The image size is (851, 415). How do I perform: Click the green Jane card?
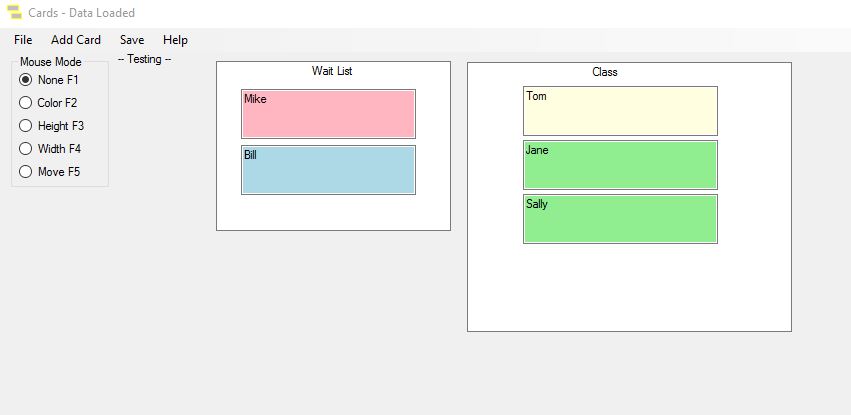point(620,166)
